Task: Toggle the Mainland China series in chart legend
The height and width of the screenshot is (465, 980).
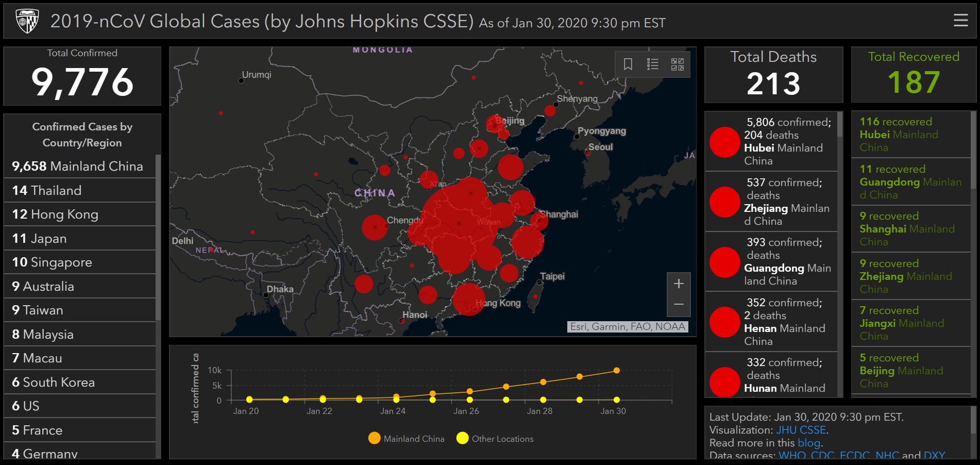Action: click(375, 439)
